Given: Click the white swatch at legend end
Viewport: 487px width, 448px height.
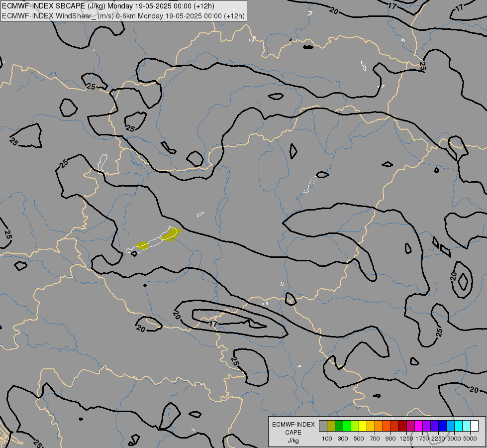Looking at the screenshot, I should tap(475, 426).
